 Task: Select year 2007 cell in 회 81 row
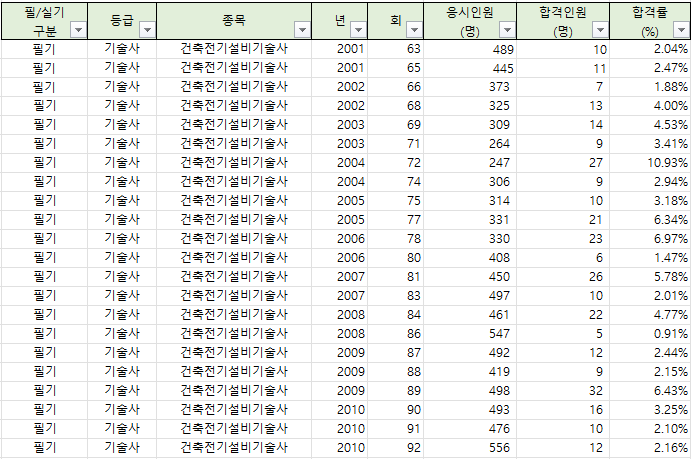(340, 277)
